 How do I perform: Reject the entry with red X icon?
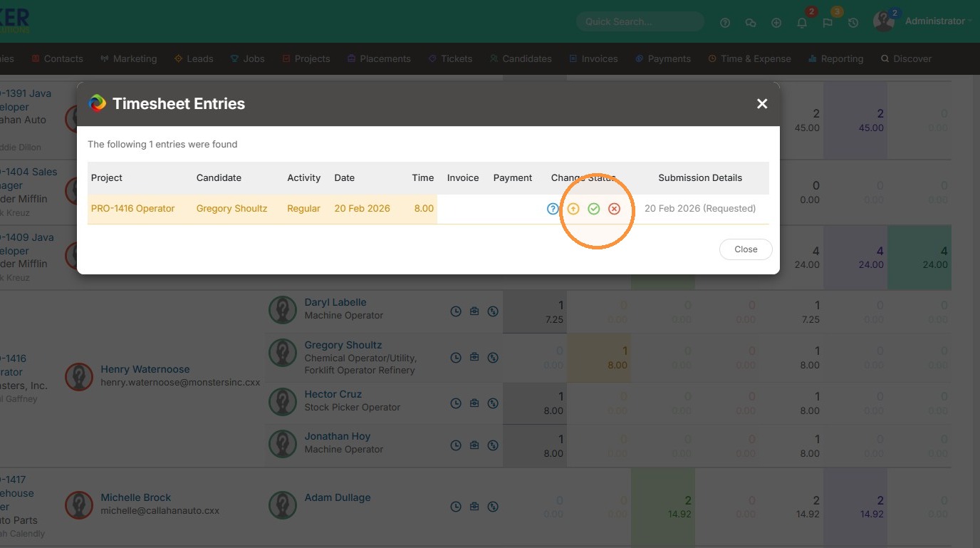(615, 209)
